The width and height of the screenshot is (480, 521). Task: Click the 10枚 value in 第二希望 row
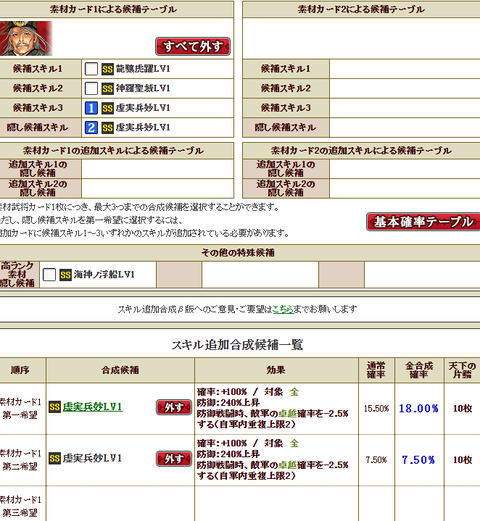click(462, 460)
